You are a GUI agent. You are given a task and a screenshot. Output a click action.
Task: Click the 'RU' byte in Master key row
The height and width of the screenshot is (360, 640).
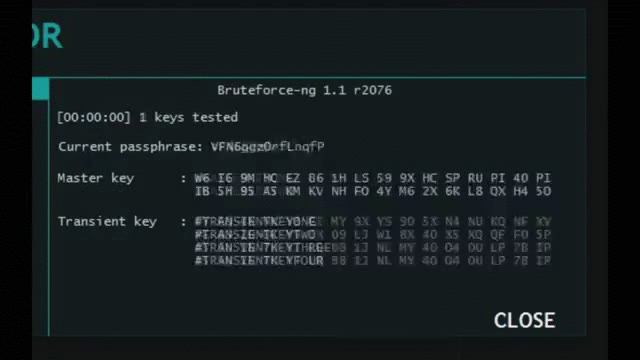pyautogui.click(x=475, y=178)
